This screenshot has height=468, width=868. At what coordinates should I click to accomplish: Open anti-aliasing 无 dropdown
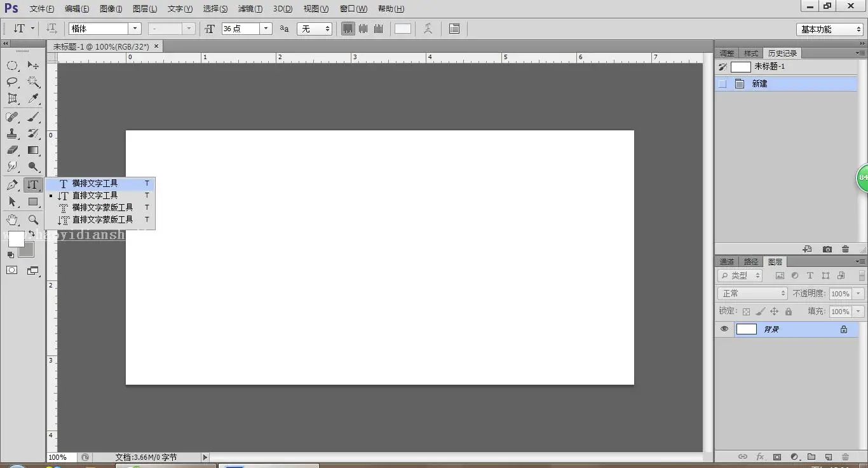point(315,29)
